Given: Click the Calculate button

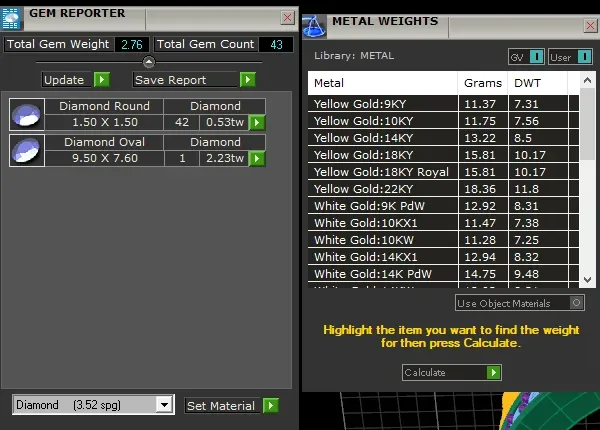Looking at the screenshot, I should pyautogui.click(x=452, y=372).
